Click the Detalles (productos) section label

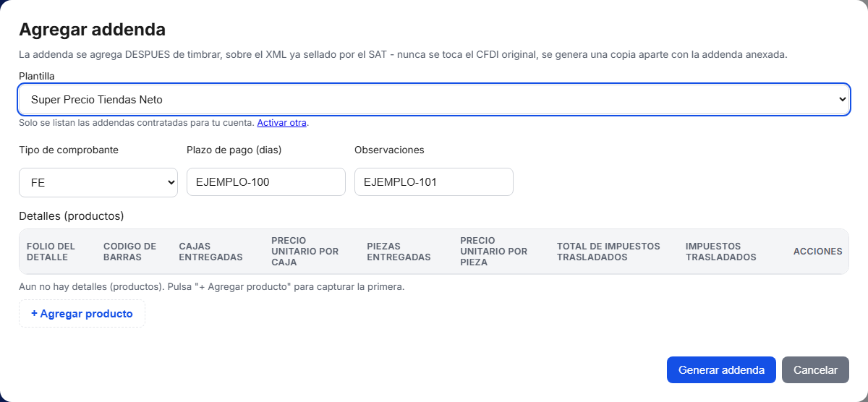[x=72, y=215]
